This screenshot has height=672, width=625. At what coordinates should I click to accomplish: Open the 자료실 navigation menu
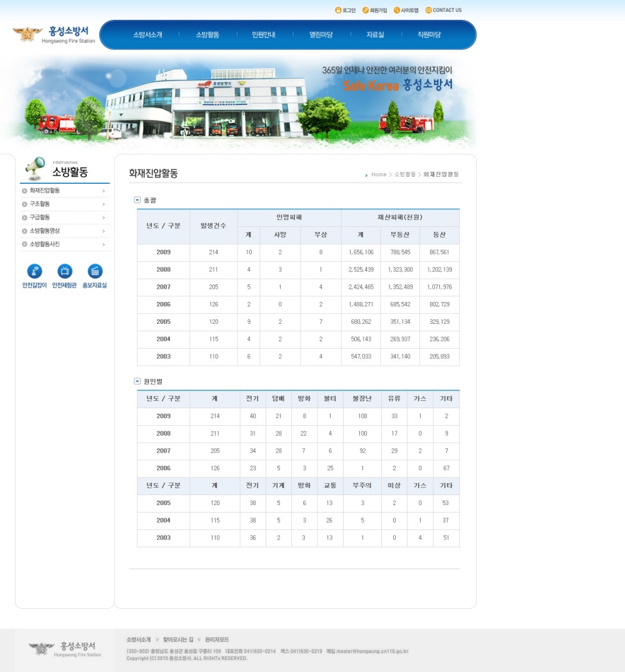coord(375,35)
